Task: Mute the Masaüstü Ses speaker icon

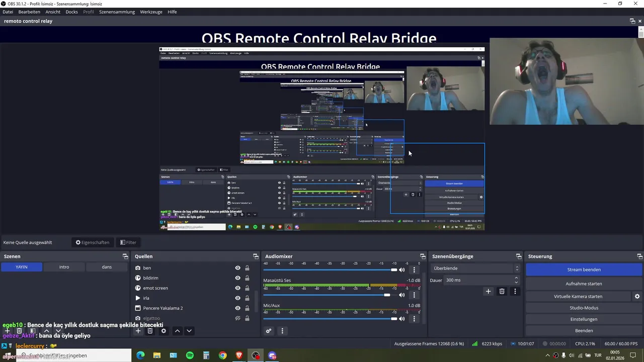Action: click(x=401, y=295)
